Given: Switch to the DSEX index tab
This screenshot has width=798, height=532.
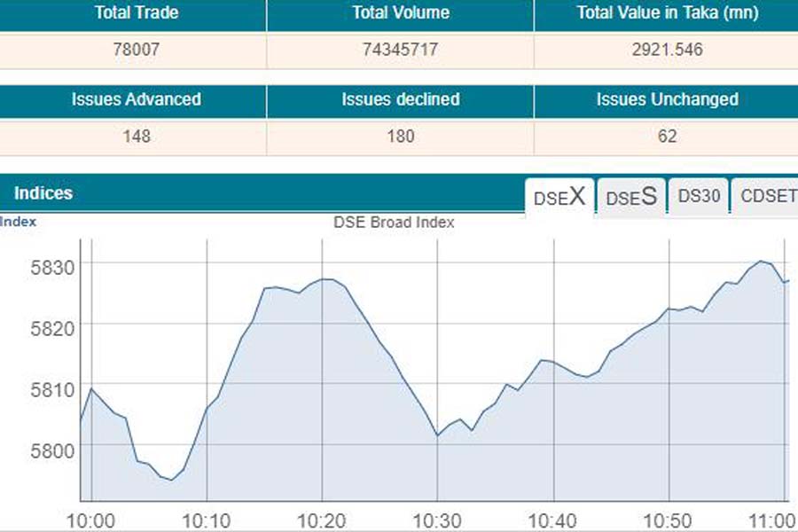Looking at the screenshot, I should point(559,197).
